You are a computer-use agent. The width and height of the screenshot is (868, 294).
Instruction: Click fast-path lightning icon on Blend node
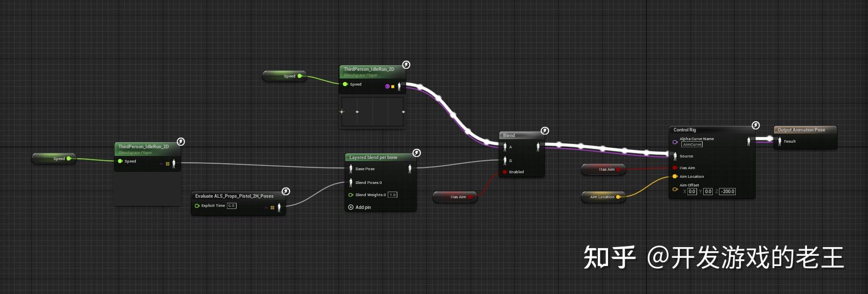point(545,131)
